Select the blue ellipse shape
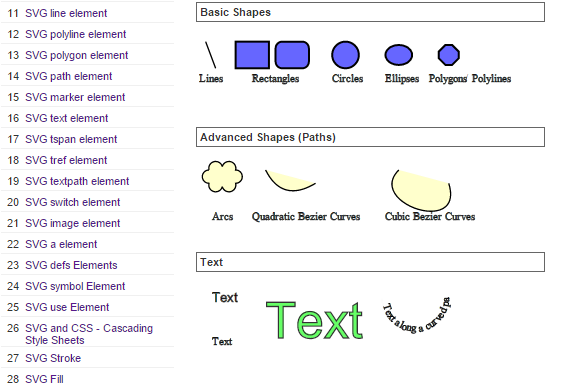 click(399, 55)
